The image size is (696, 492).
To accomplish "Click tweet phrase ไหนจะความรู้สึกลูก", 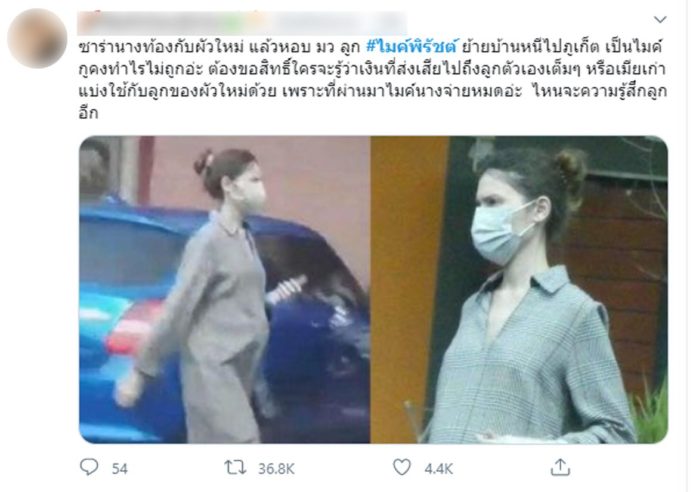I will (600, 91).
